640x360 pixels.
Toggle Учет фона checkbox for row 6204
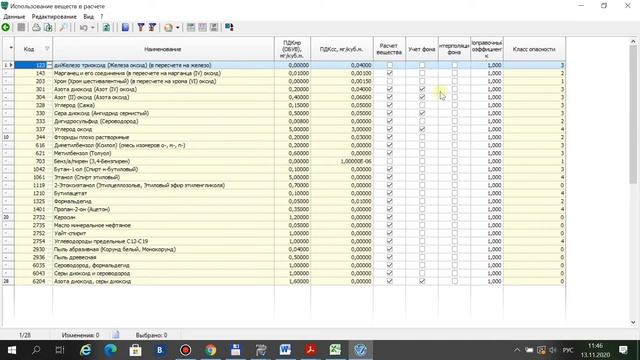point(422,281)
